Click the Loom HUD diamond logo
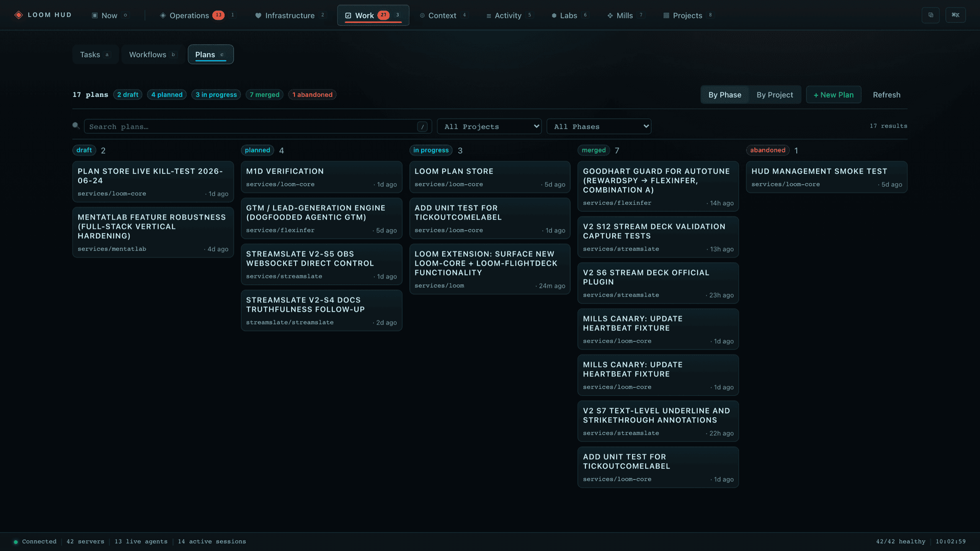 pos(18,15)
